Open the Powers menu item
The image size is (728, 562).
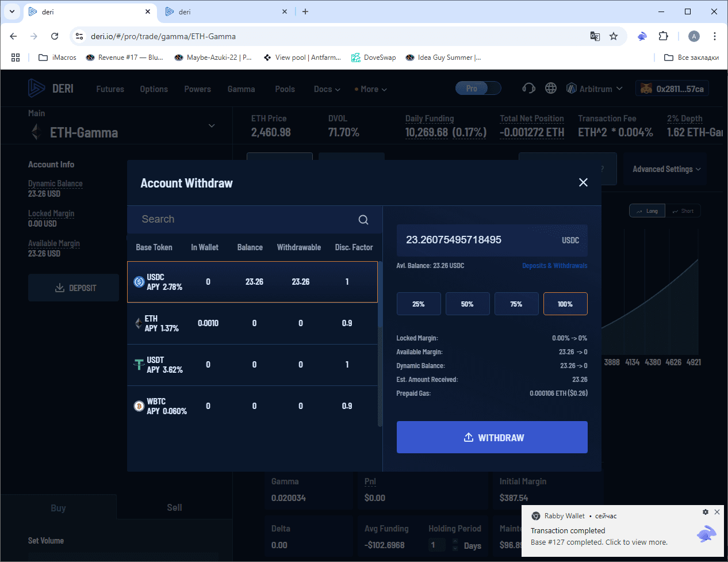198,89
